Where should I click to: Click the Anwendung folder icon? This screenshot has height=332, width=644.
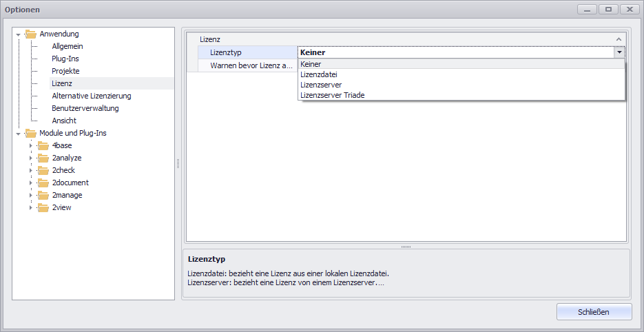tap(31, 34)
